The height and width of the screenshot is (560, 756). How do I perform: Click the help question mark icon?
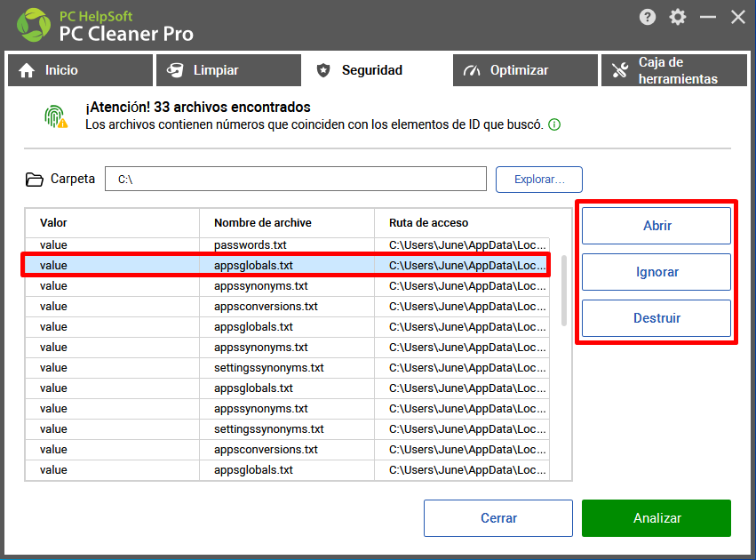pyautogui.click(x=648, y=17)
